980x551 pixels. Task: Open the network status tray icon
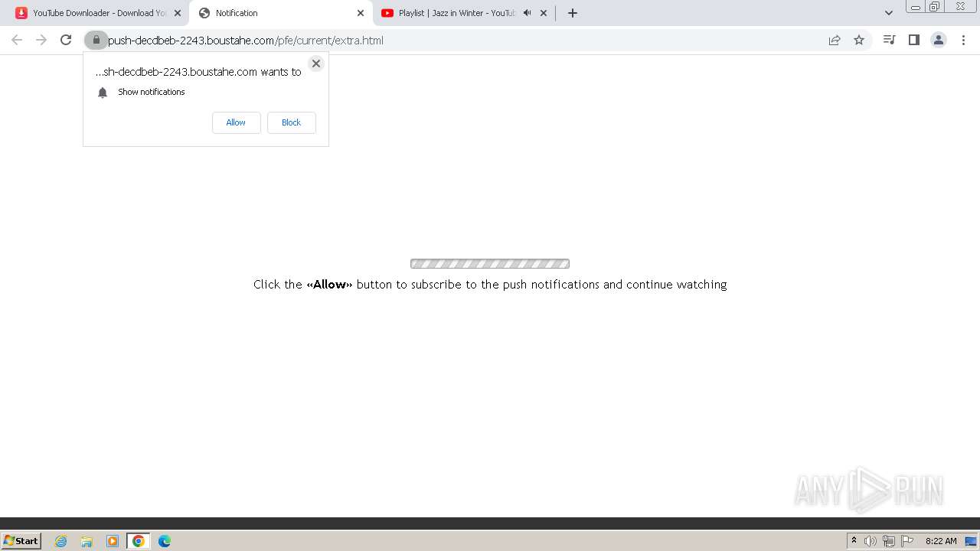point(889,541)
